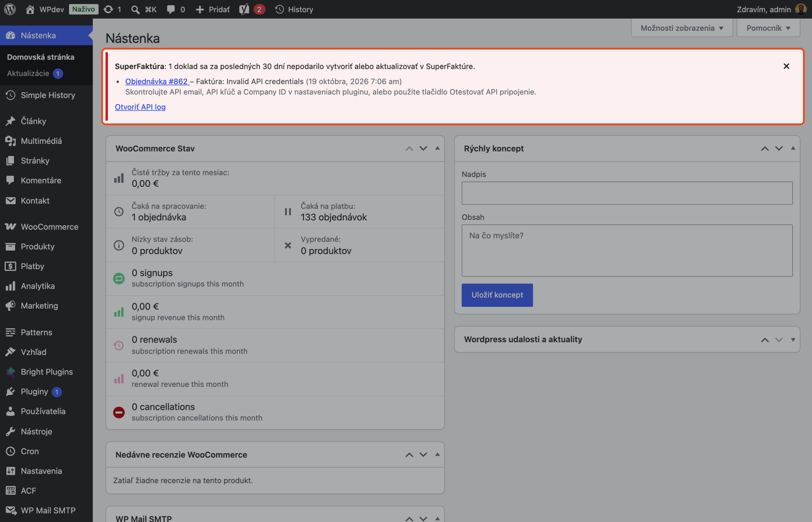Click the admin avatar picture
Screen dimensions: 812x522
(801, 9)
